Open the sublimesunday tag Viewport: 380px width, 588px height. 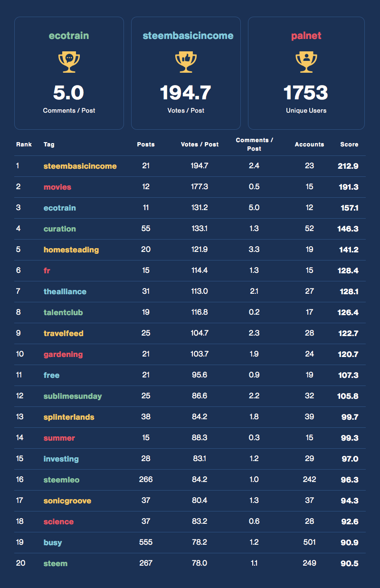(73, 396)
